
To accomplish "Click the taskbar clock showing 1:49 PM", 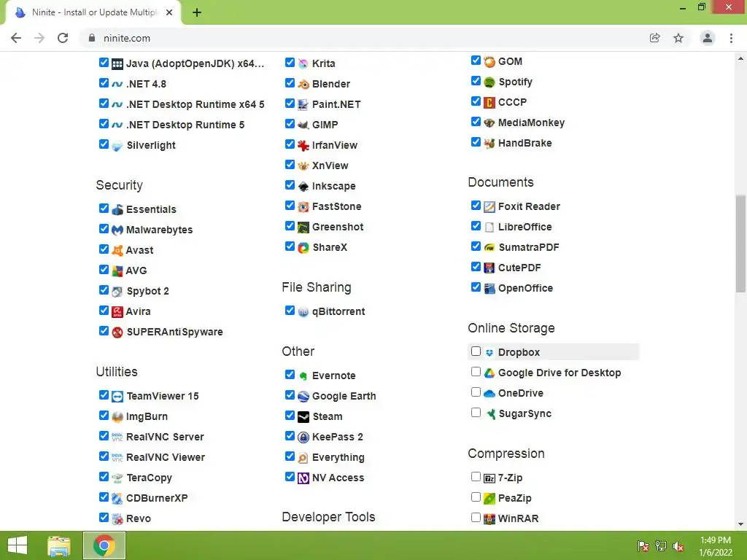I will coord(716,546).
